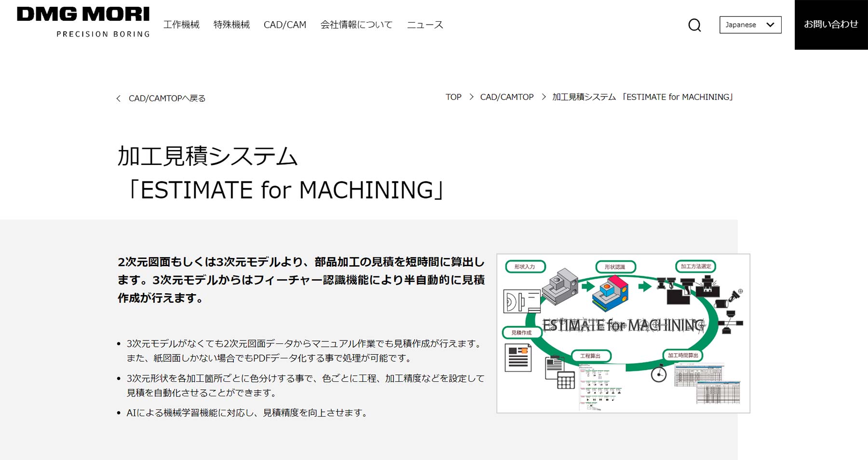Click the gray 3D part model icon
The height and width of the screenshot is (460, 868).
tap(560, 286)
